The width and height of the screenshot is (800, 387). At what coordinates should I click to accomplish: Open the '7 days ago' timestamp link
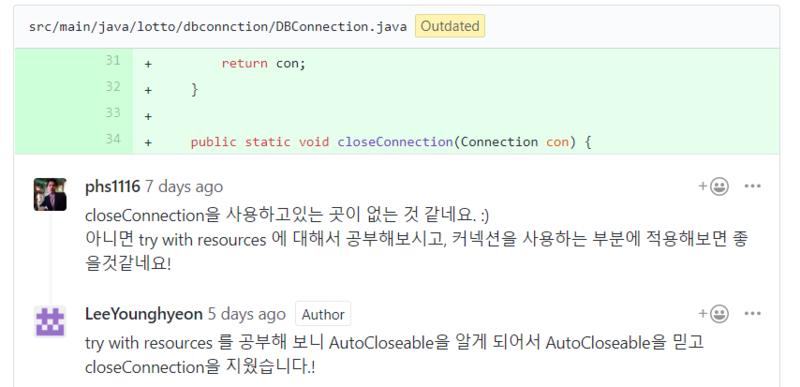click(184, 187)
